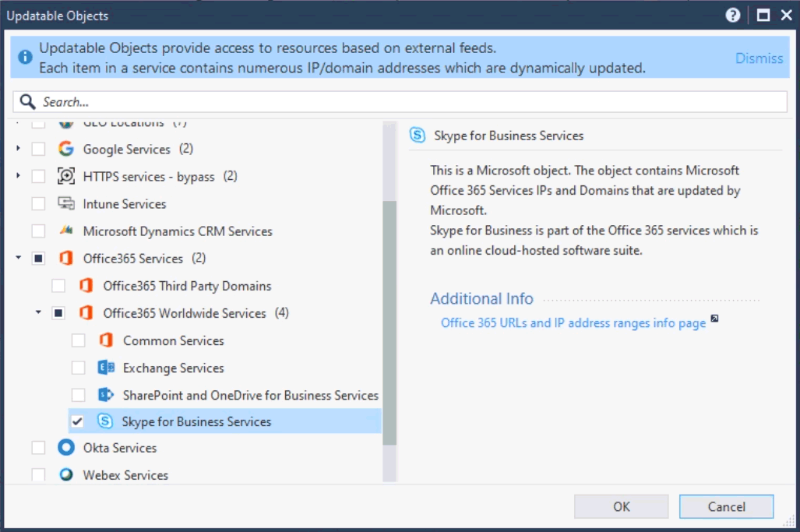The width and height of the screenshot is (800, 532).
Task: Click the Exchange Services icon
Action: [106, 367]
